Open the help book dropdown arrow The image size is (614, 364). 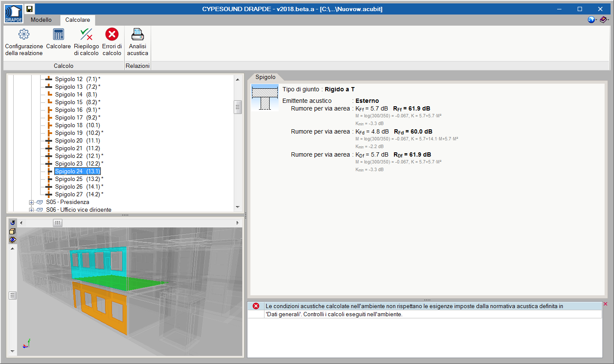[608, 20]
